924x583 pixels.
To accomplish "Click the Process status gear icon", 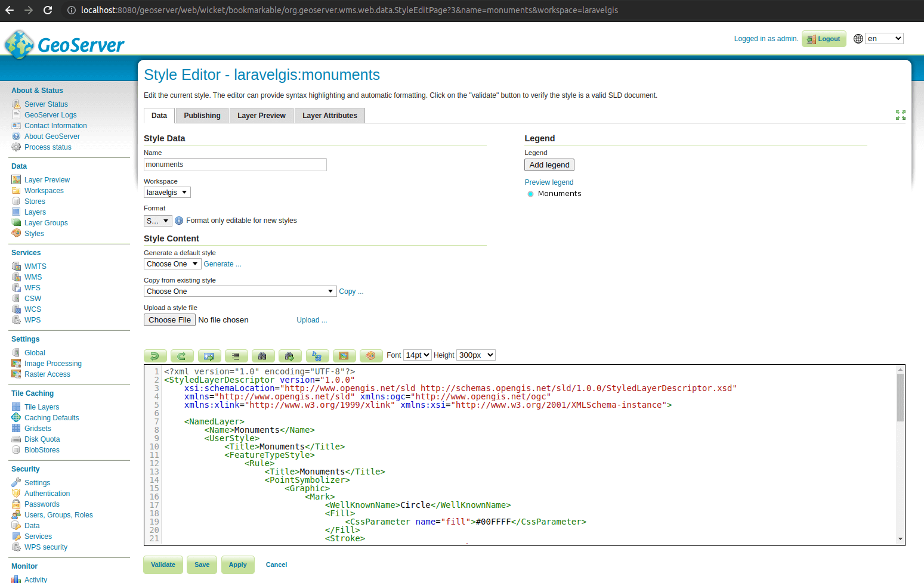I will click(x=16, y=147).
